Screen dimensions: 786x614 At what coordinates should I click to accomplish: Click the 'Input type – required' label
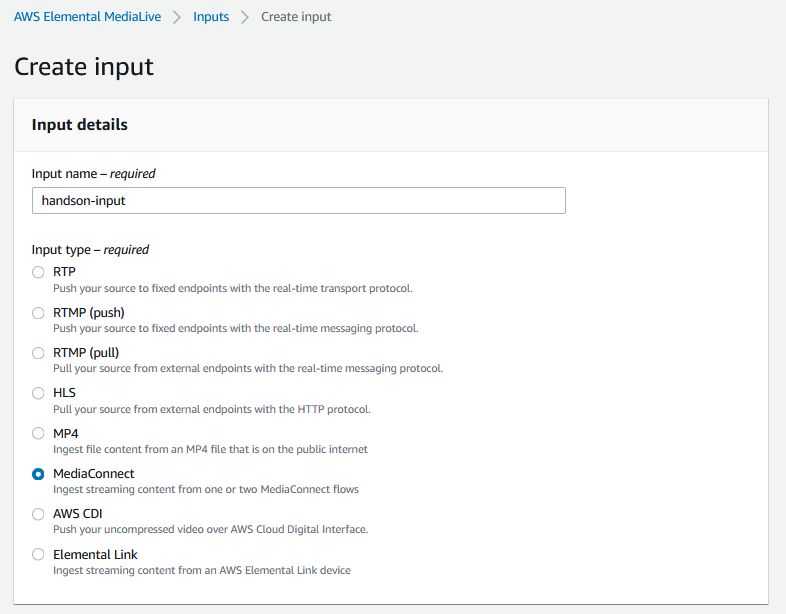[90, 250]
